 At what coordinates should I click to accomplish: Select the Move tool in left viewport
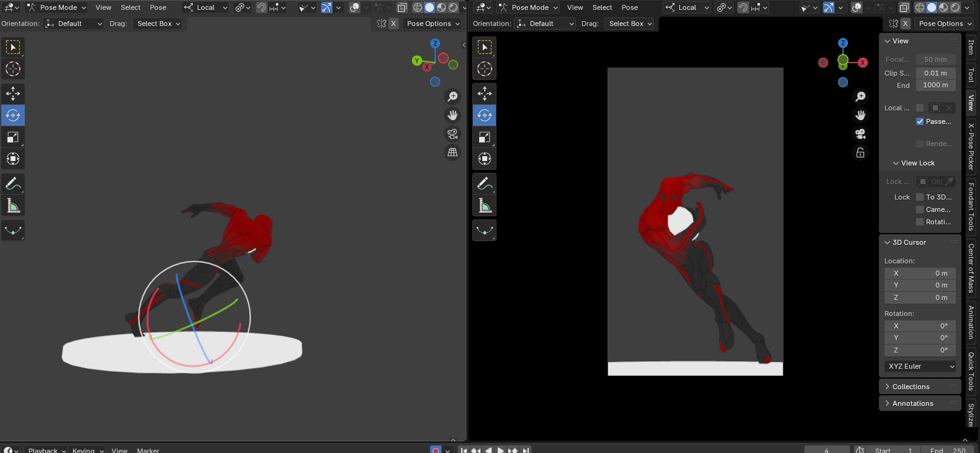click(13, 94)
